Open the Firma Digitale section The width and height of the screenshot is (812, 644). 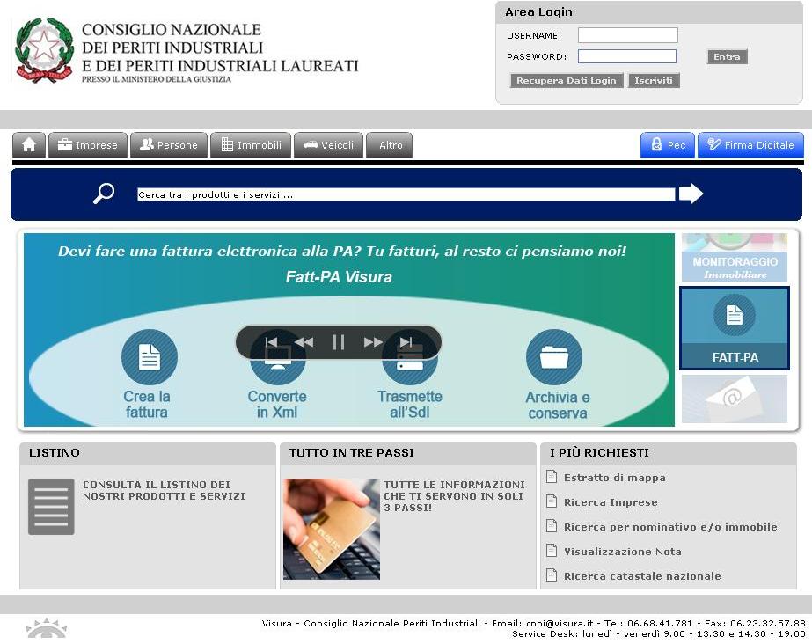coord(751,145)
